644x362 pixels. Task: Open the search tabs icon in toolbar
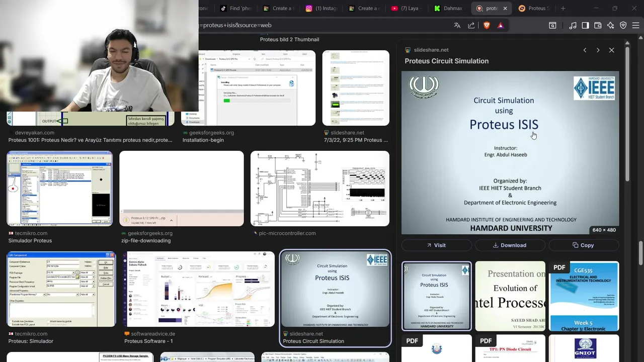pyautogui.click(x=552, y=25)
